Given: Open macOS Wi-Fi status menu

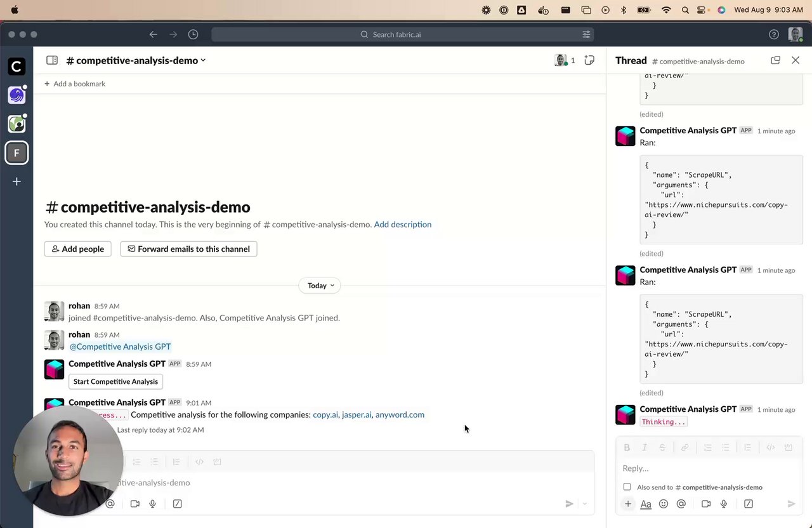Looking at the screenshot, I should coord(666,10).
